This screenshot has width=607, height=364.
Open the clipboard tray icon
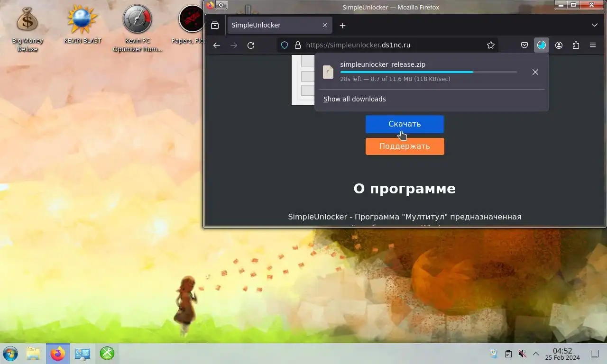click(508, 354)
